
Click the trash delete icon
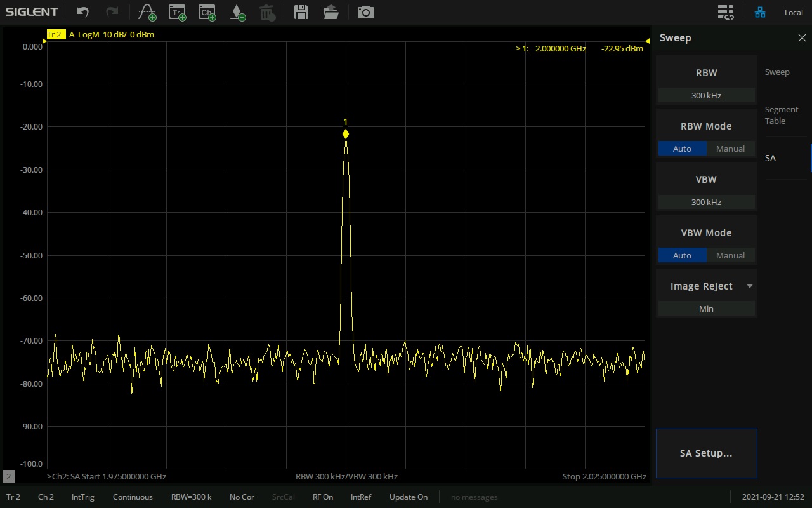tap(268, 12)
